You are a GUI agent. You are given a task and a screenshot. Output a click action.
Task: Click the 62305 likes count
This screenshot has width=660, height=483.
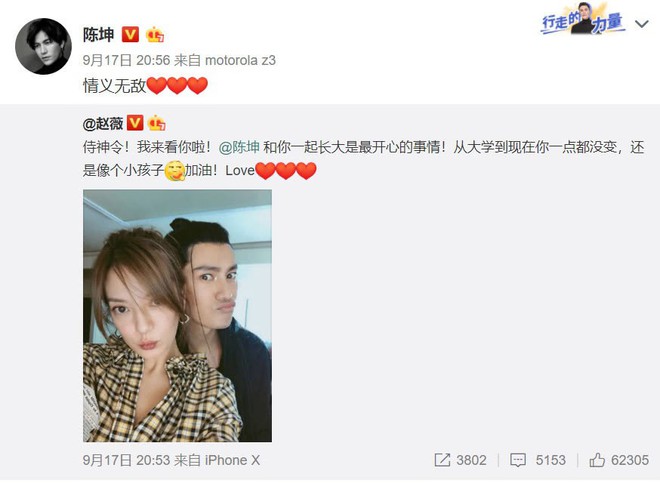[630, 460]
